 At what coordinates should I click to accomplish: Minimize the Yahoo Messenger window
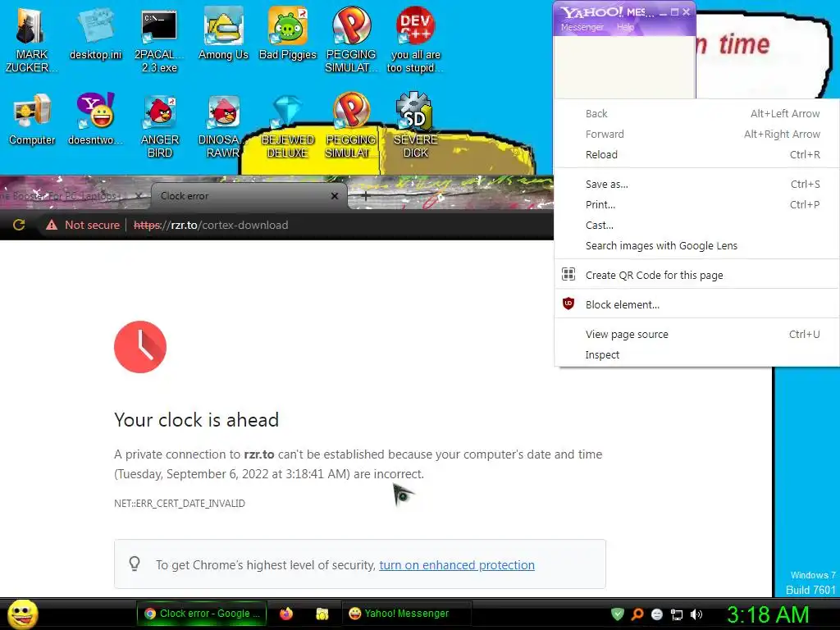(663, 11)
